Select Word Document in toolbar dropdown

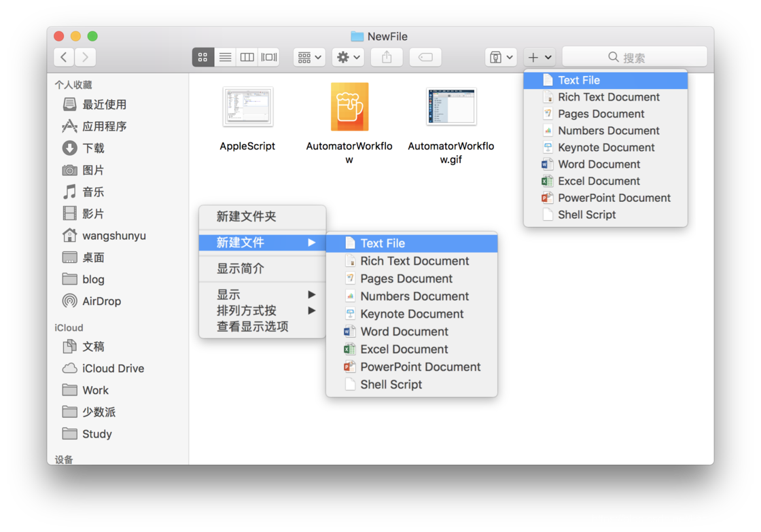tap(605, 164)
